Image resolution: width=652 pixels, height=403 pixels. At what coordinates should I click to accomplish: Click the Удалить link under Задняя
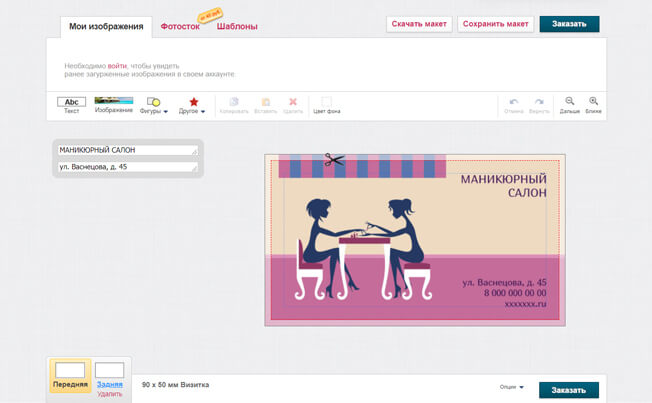pos(110,394)
